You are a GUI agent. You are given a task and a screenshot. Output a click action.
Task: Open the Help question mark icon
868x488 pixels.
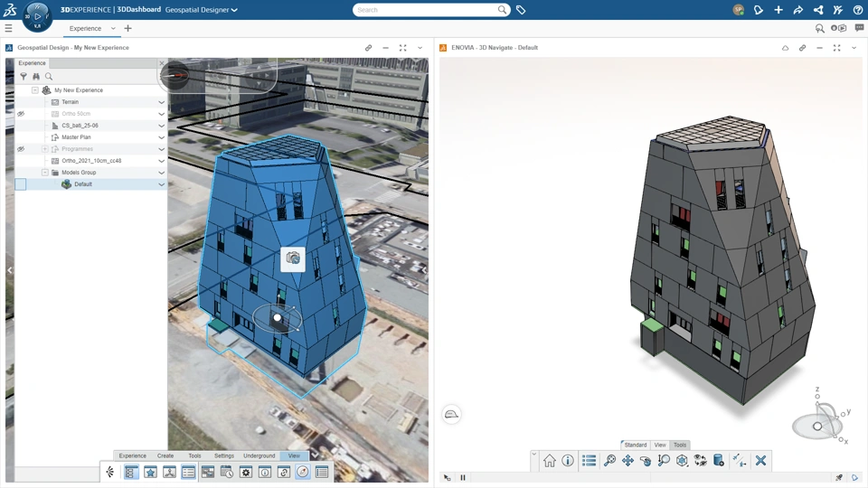[857, 10]
